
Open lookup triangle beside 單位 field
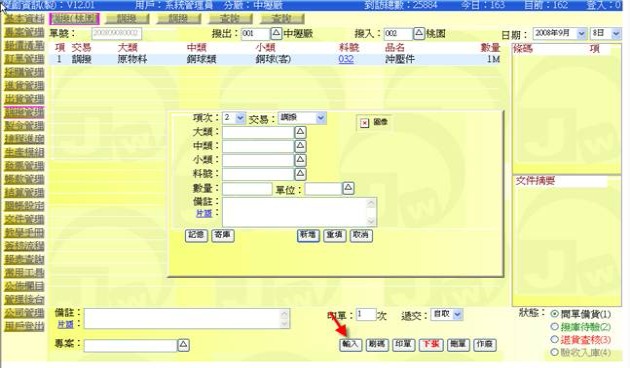coord(348,188)
